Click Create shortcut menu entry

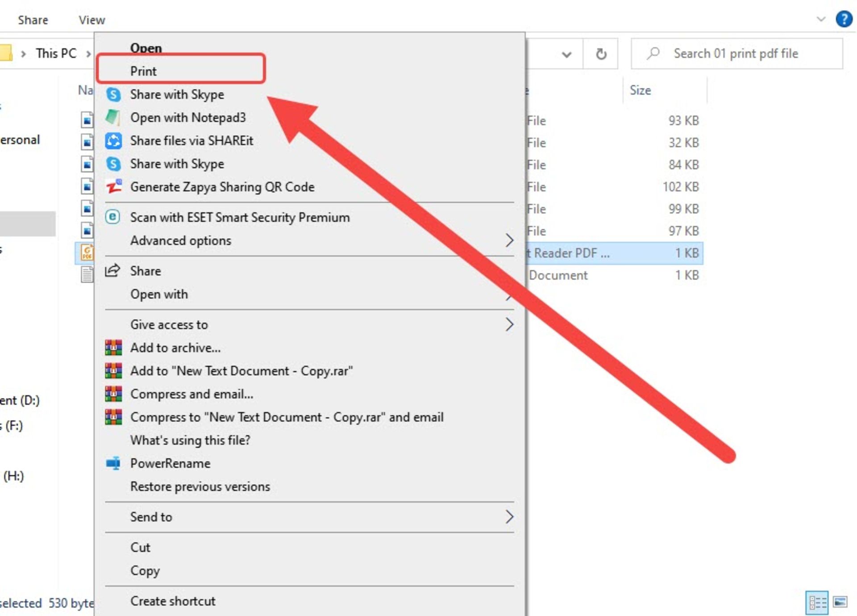[x=173, y=601]
